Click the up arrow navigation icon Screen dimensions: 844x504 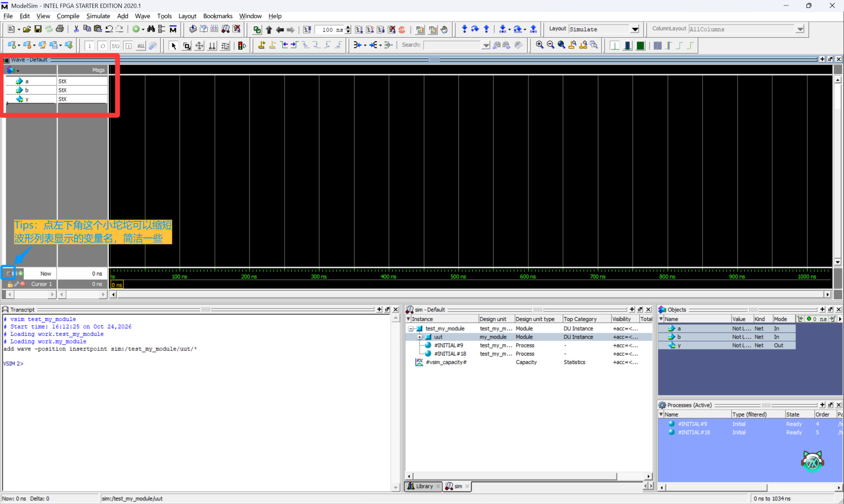[x=269, y=29]
